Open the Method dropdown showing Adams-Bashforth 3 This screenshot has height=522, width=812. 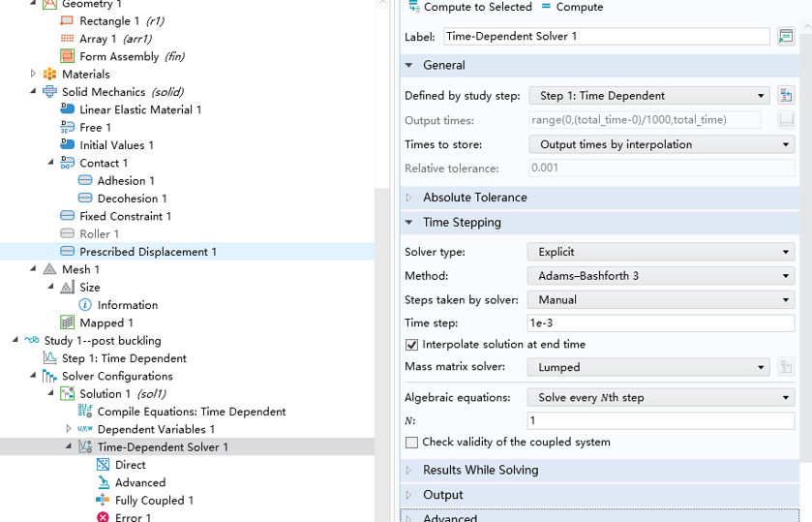click(661, 276)
